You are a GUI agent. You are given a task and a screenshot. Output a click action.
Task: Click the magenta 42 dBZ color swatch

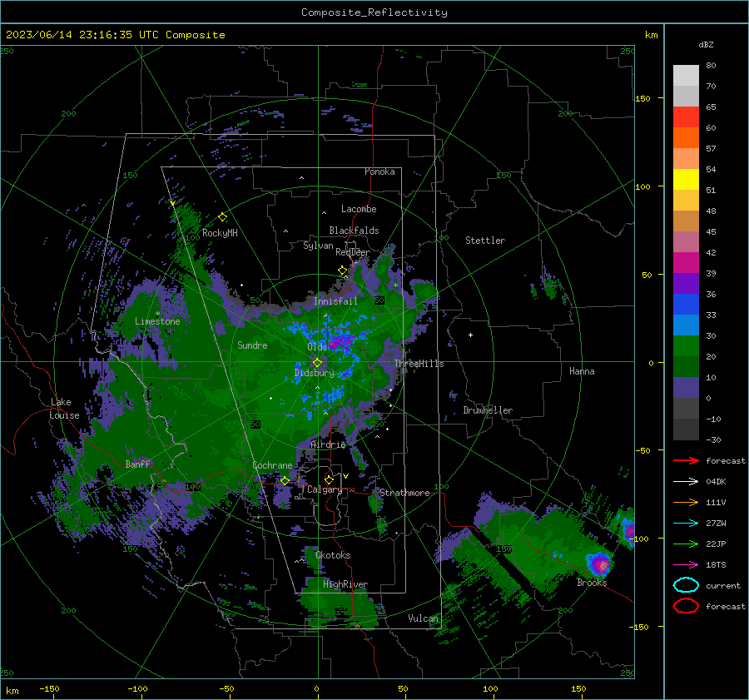pyautogui.click(x=686, y=262)
